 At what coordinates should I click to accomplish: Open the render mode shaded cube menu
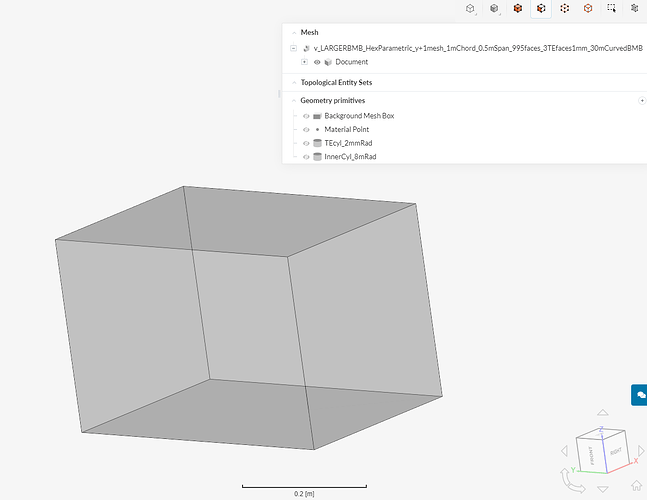click(494, 9)
